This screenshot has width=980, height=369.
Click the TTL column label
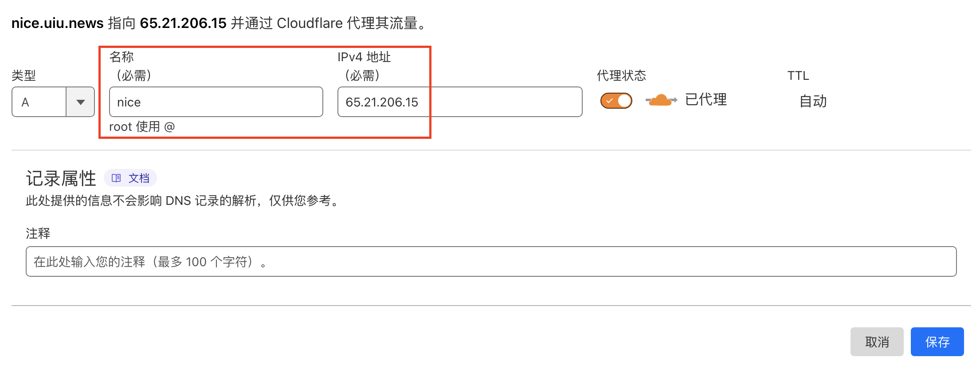(798, 76)
